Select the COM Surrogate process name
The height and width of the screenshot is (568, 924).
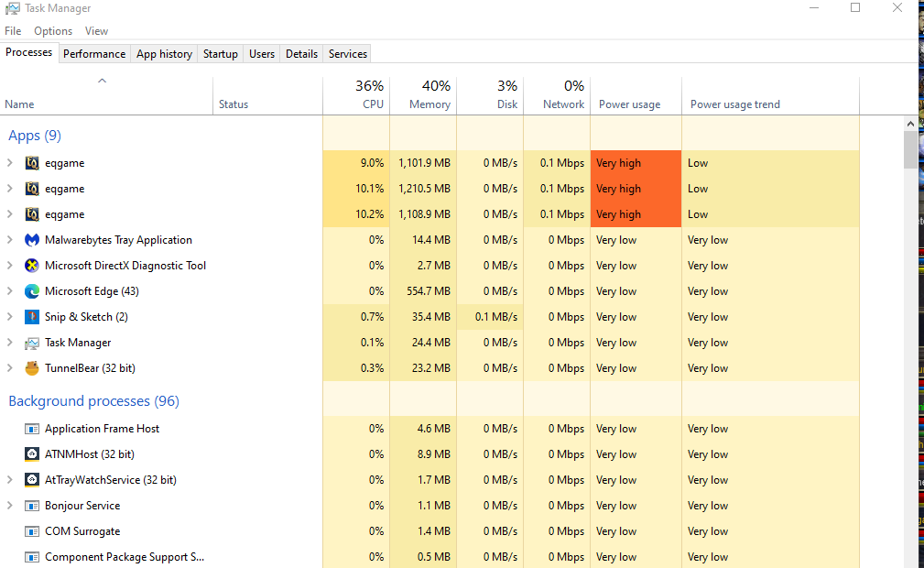[82, 531]
